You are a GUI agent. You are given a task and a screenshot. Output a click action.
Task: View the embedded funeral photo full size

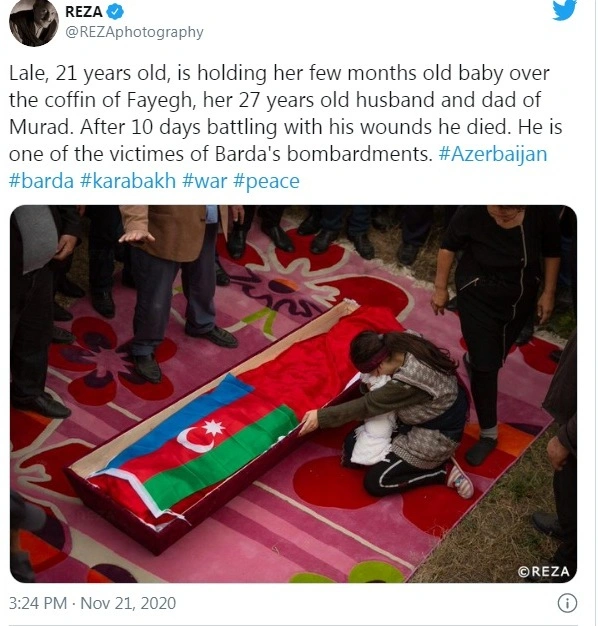click(293, 394)
